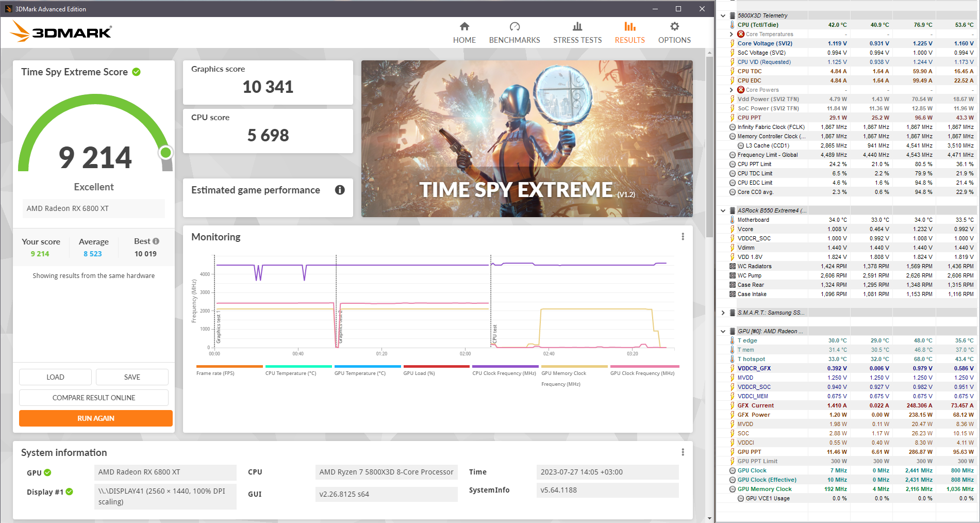Click the green checkmark next to Display #1

click(x=69, y=492)
